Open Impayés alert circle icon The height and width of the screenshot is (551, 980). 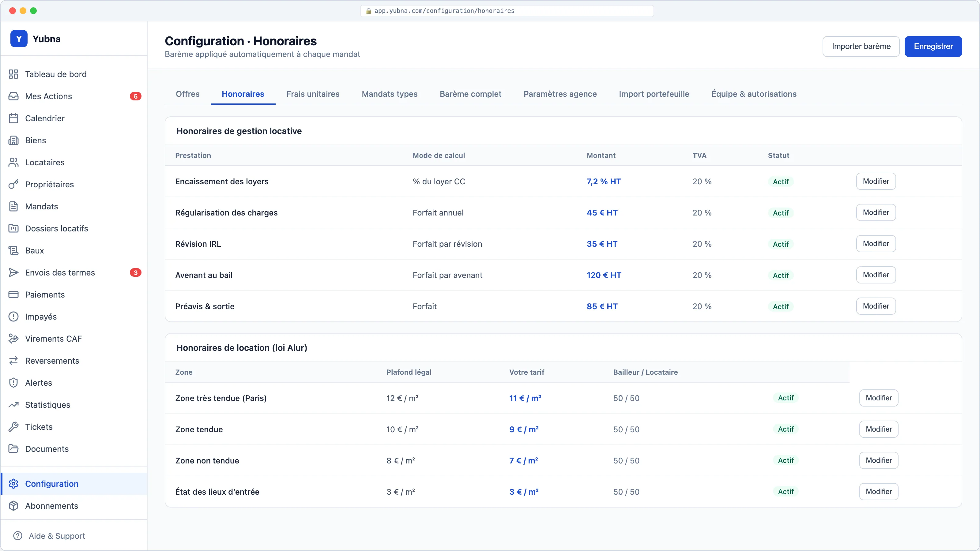[x=13, y=317]
